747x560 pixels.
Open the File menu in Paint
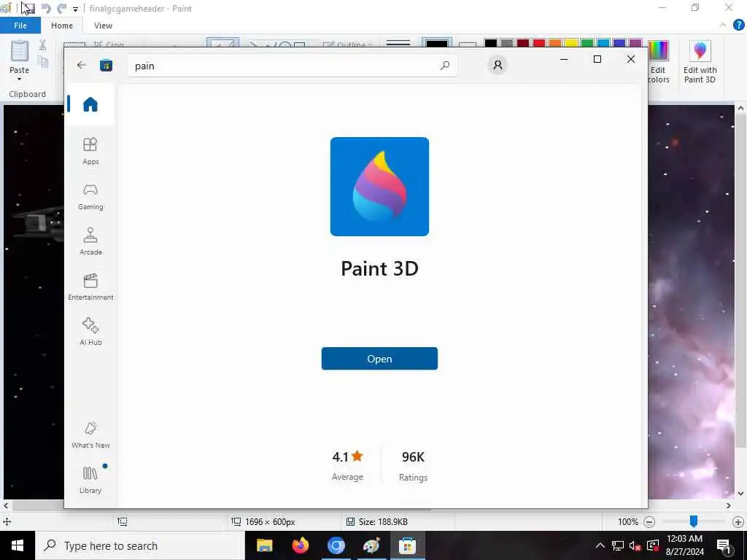tap(20, 26)
